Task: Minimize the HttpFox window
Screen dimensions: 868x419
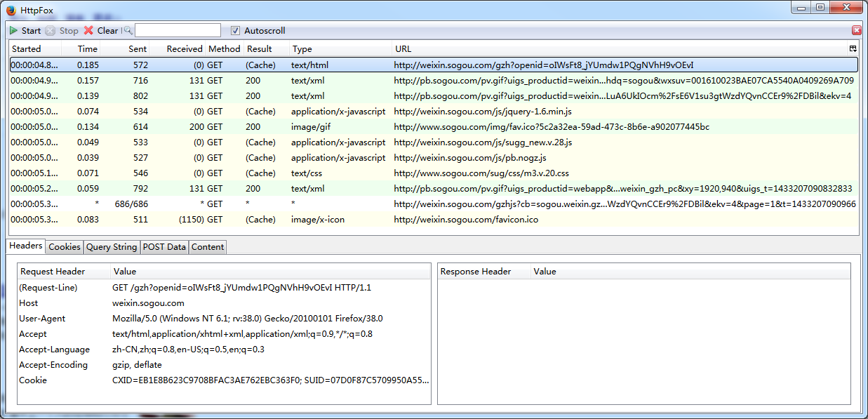Action: 801,7
